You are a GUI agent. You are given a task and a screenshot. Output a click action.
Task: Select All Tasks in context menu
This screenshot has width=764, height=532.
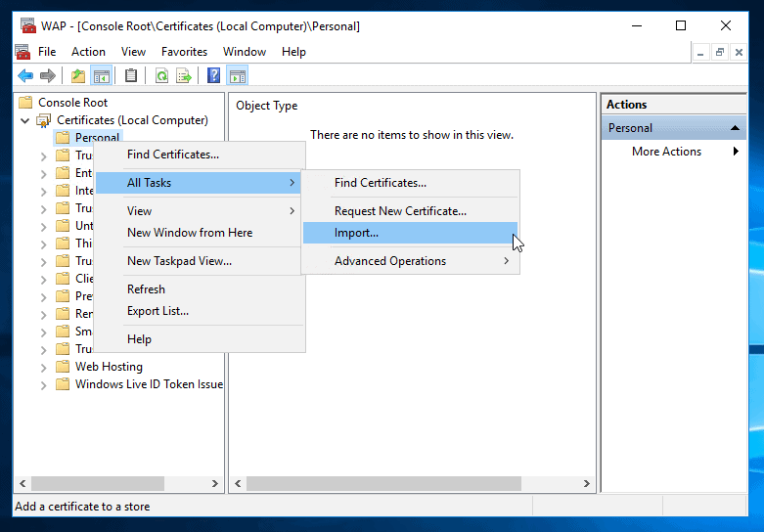click(x=198, y=183)
